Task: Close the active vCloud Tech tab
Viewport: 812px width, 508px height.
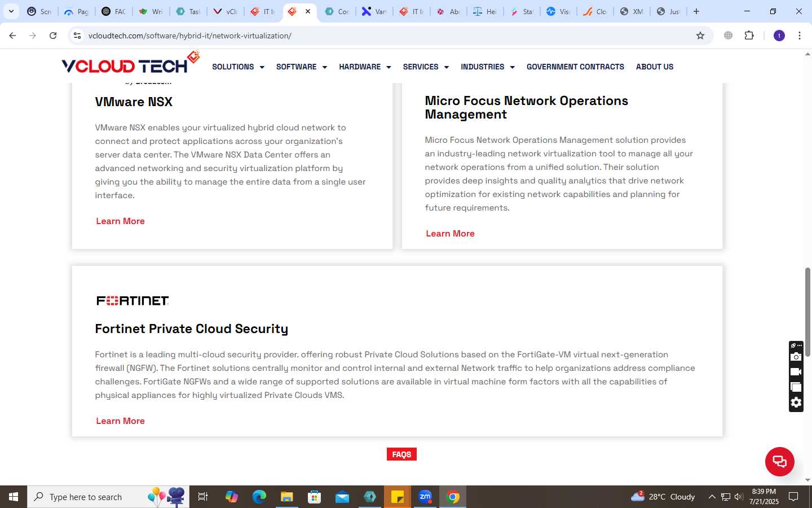Action: pos(308,11)
